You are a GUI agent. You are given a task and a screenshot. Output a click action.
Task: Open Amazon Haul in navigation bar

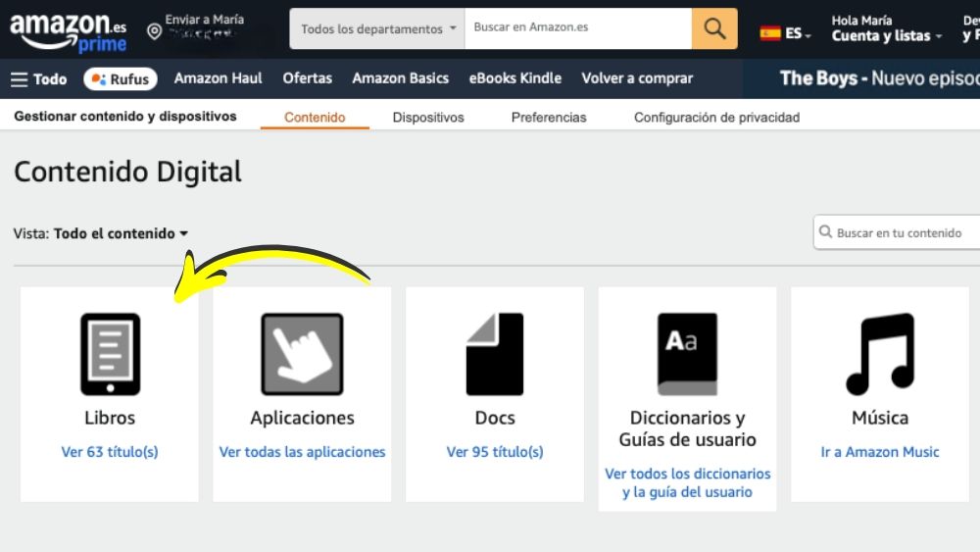219,78
